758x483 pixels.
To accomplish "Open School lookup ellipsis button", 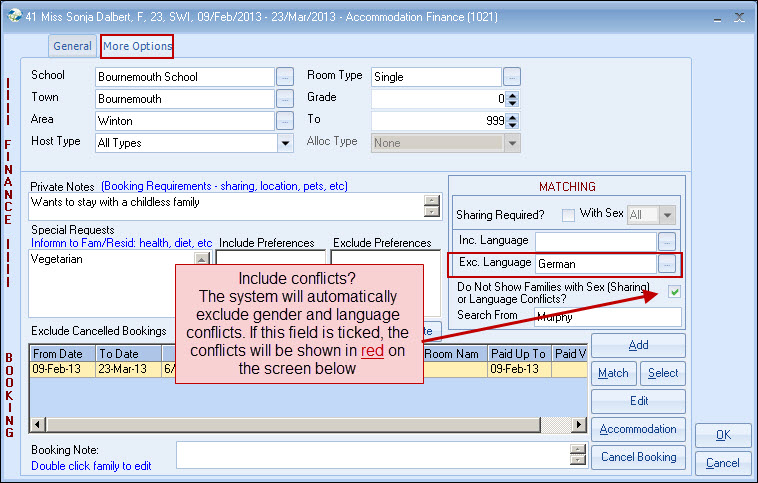I will coord(285,77).
